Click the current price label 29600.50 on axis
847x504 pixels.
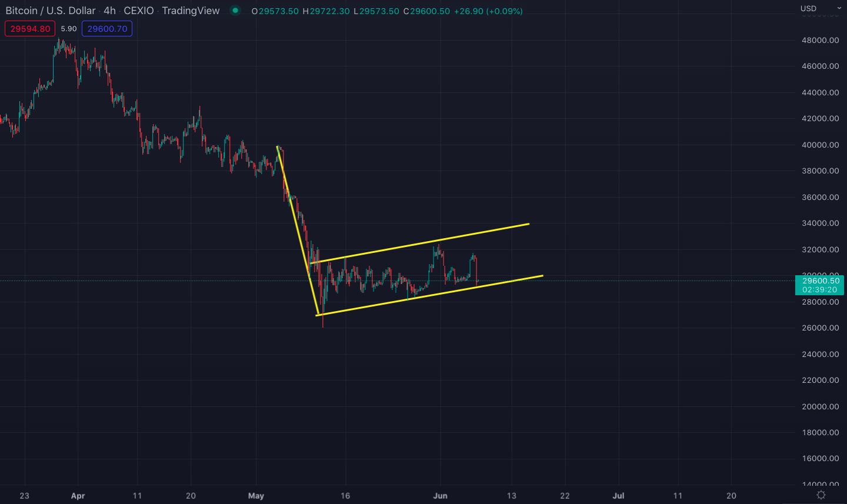tap(821, 281)
